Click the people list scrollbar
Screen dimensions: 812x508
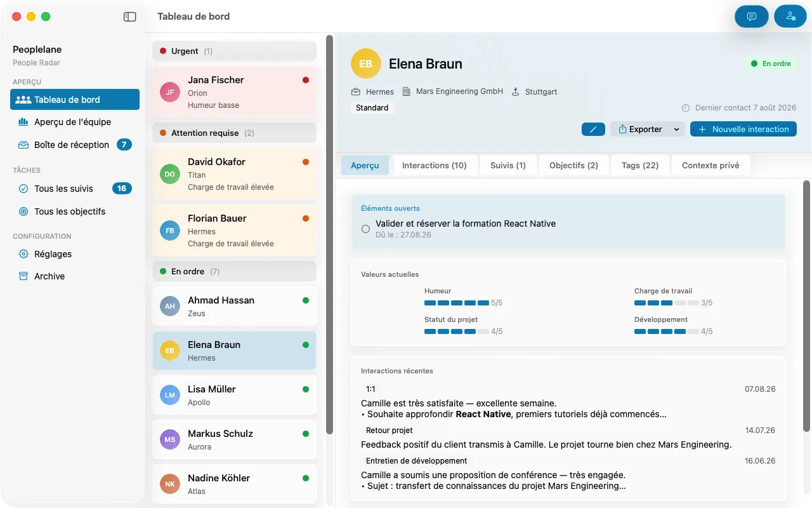[x=329, y=235]
